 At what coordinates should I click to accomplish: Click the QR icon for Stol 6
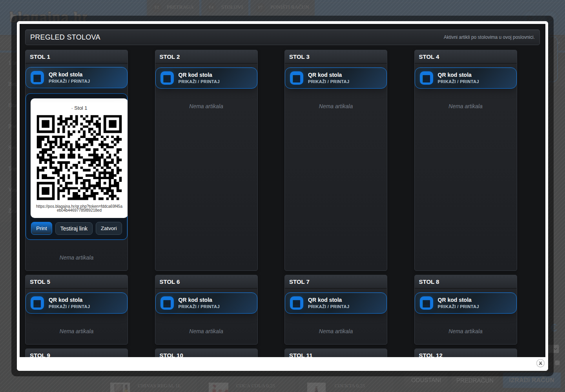coord(167,303)
